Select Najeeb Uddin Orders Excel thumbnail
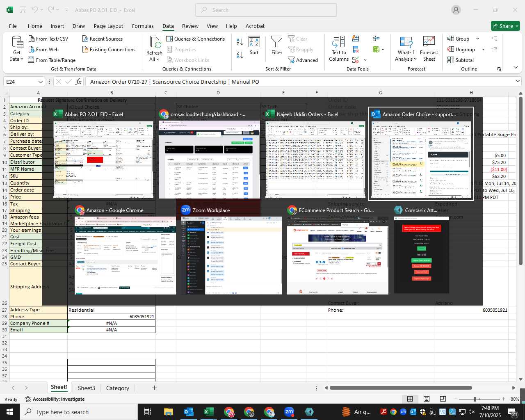 point(315,154)
